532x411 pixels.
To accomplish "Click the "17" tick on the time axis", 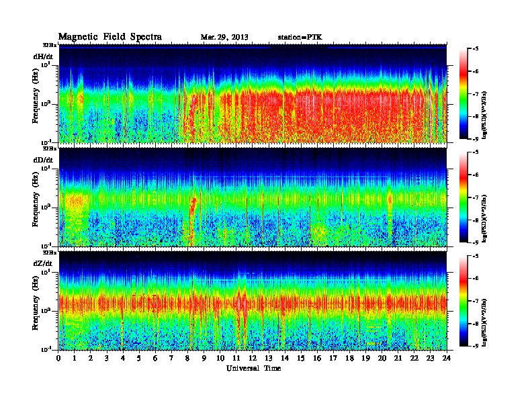I will pos(333,359).
